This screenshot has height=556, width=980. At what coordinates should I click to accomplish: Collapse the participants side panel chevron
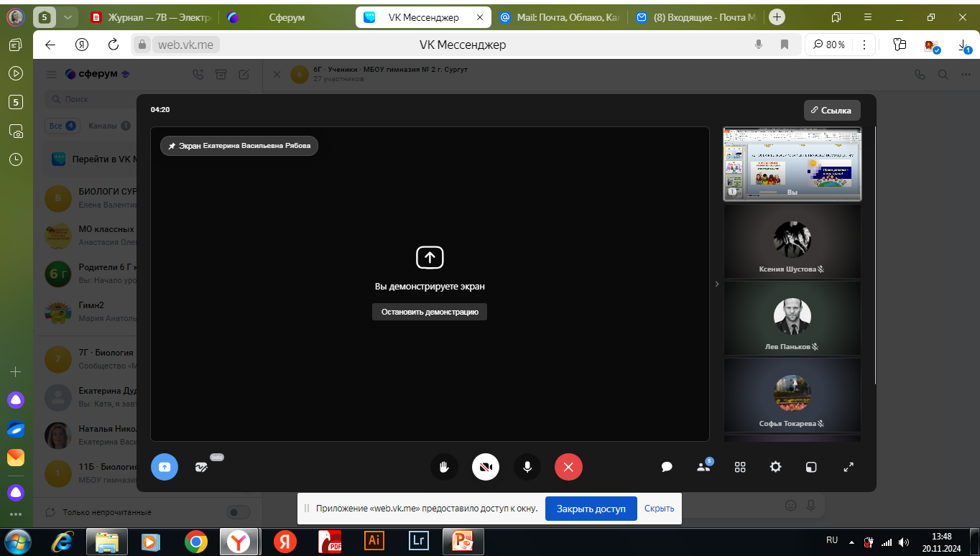(716, 284)
